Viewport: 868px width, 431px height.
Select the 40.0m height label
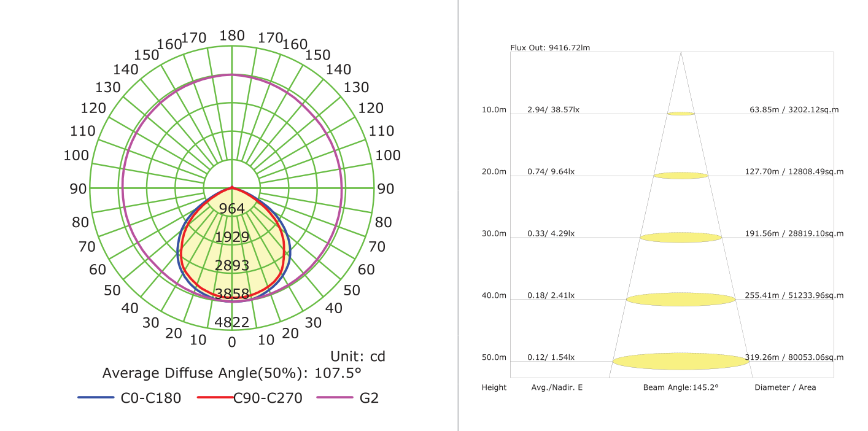494,295
